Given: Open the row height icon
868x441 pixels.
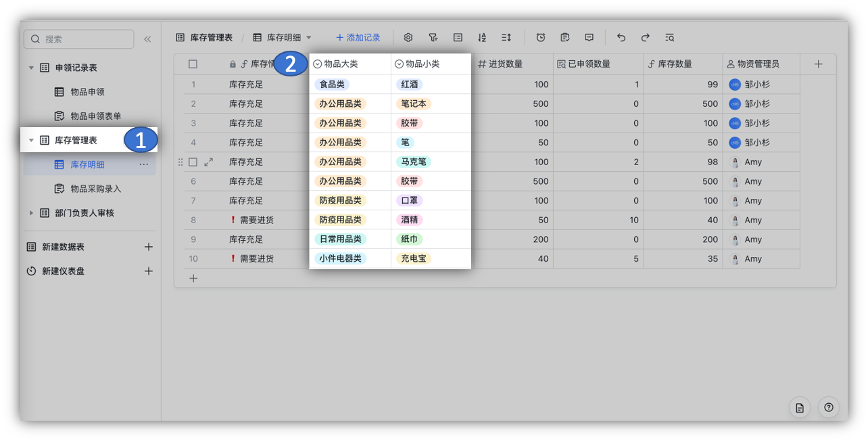Looking at the screenshot, I should click(x=506, y=38).
